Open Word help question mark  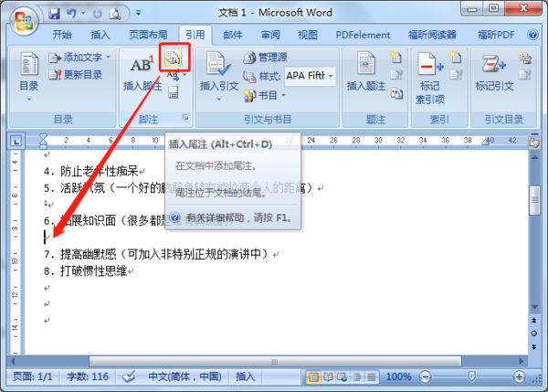(532, 35)
